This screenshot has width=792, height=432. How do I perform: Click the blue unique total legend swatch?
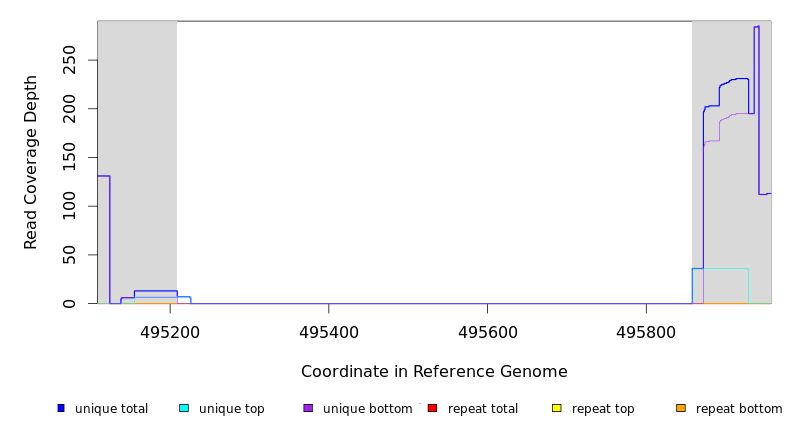coord(61,408)
